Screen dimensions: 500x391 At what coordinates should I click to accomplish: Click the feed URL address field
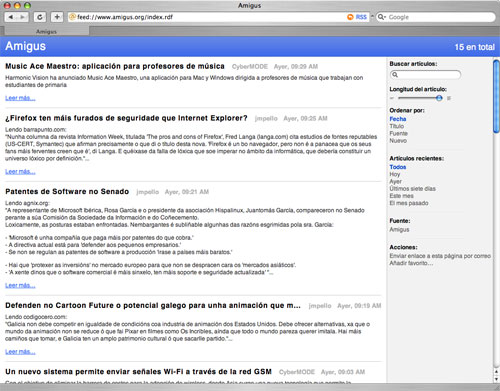207,17
